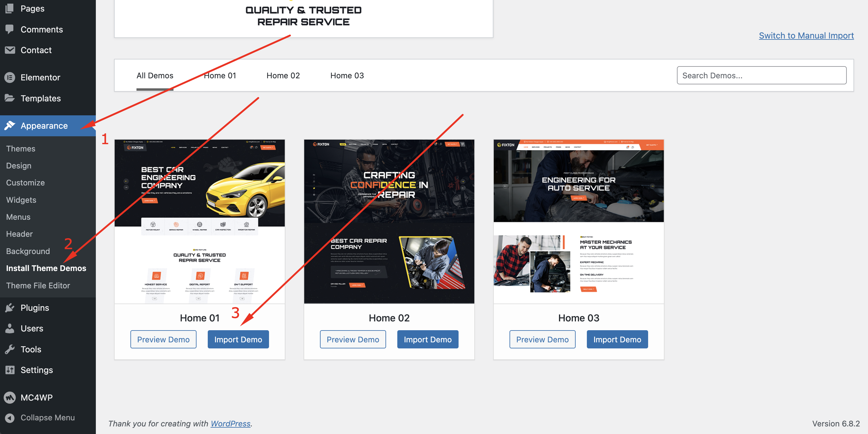Click the Settings sliders icon
The image size is (868, 434).
pos(10,370)
